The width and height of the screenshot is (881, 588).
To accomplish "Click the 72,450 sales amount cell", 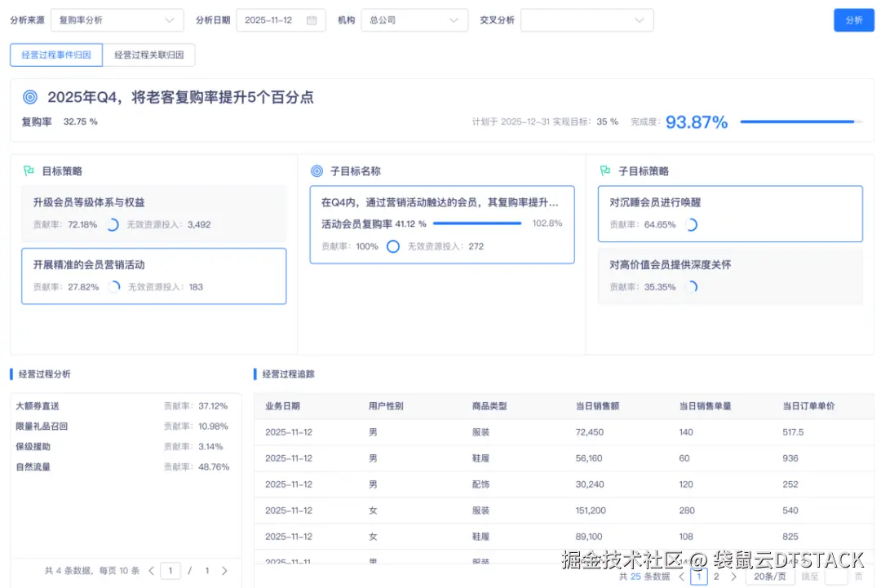I will 590,432.
